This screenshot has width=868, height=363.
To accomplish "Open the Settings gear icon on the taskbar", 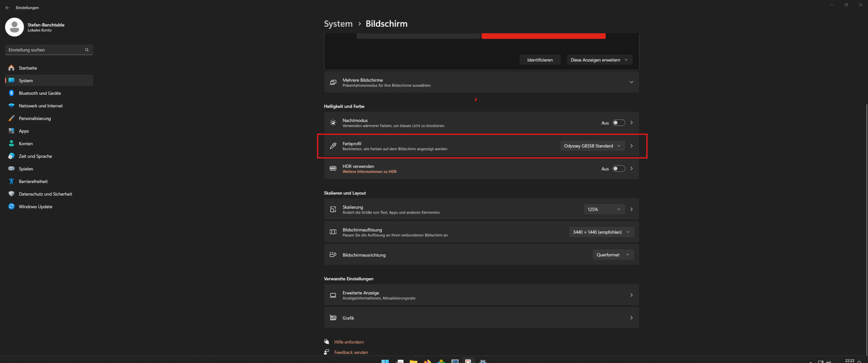I will (x=483, y=361).
